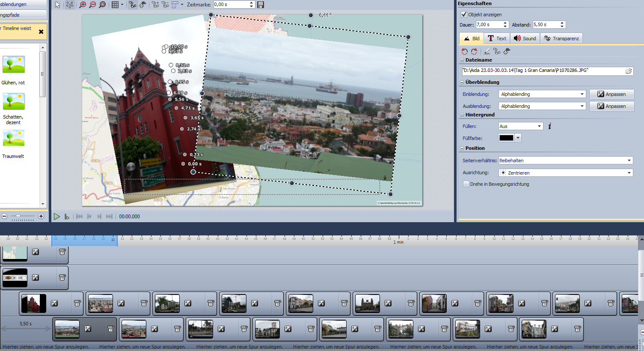The image size is (644, 351).
Task: Switch to the Transparenz tab
Action: coord(561,39)
